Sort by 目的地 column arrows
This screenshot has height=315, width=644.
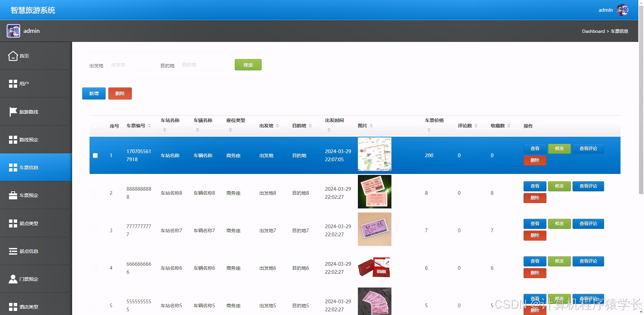pos(310,126)
